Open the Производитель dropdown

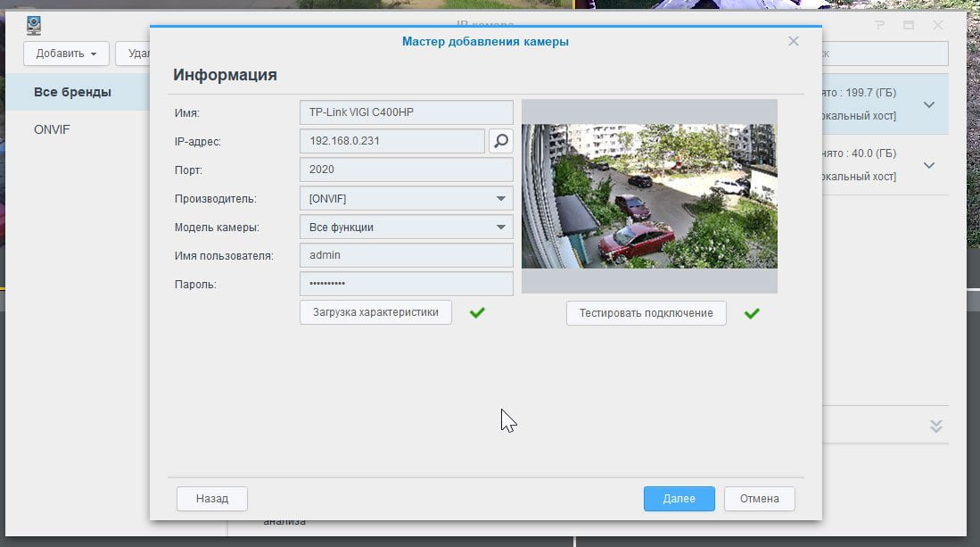click(407, 198)
